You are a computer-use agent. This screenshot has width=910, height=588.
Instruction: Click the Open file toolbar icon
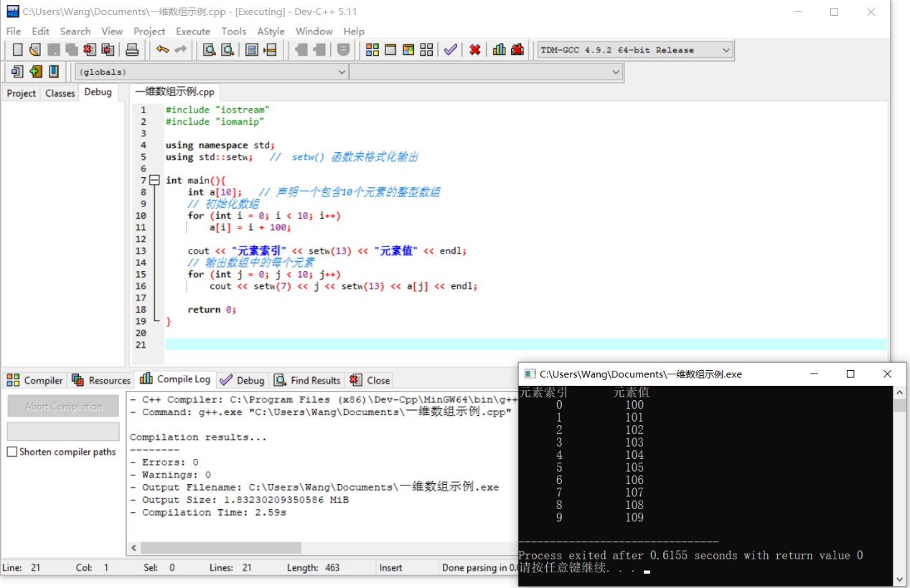pyautogui.click(x=35, y=49)
